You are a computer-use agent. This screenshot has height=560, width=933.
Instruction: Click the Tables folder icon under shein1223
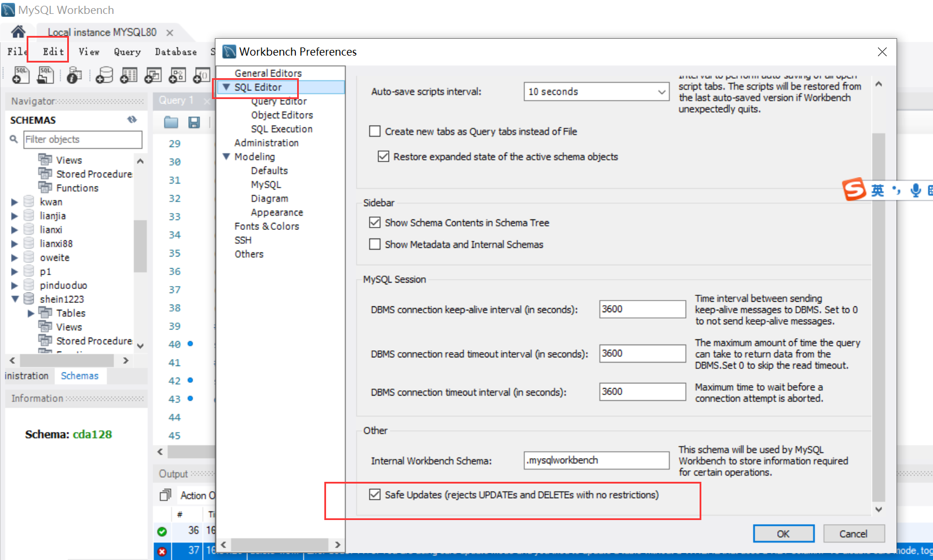[46, 313]
